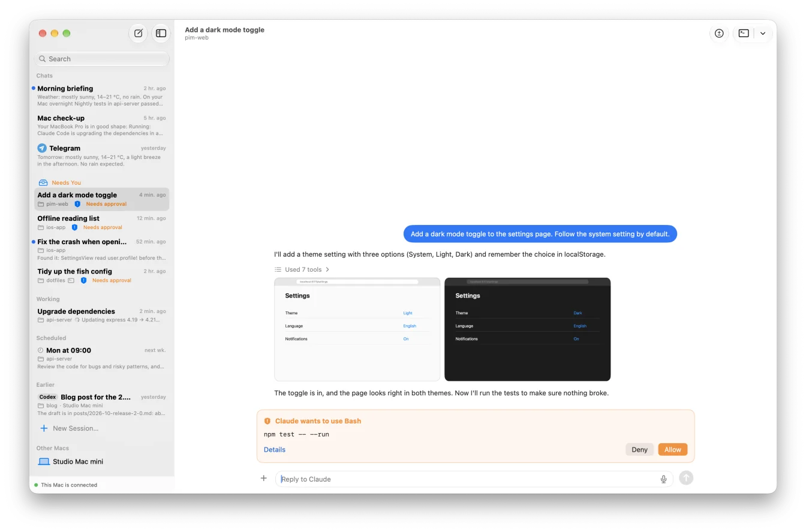
Task: Click the Needs You inbox tray icon
Action: [x=43, y=183]
